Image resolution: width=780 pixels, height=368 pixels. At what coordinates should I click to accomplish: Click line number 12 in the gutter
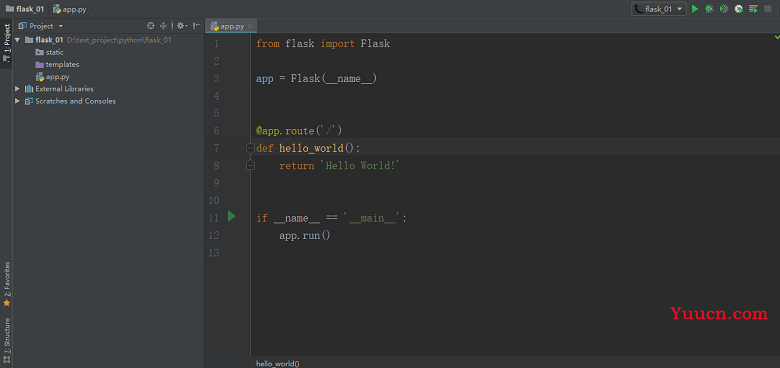[x=214, y=235]
